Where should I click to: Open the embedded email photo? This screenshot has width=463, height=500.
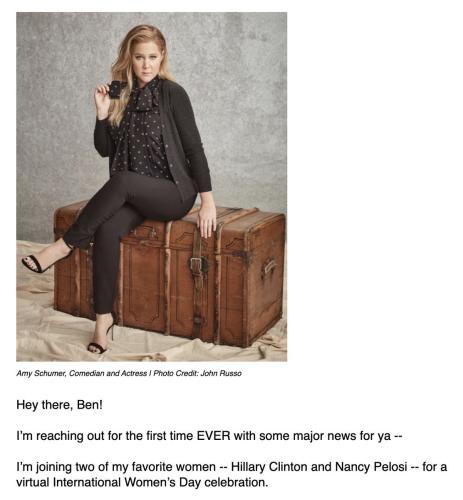[151, 187]
